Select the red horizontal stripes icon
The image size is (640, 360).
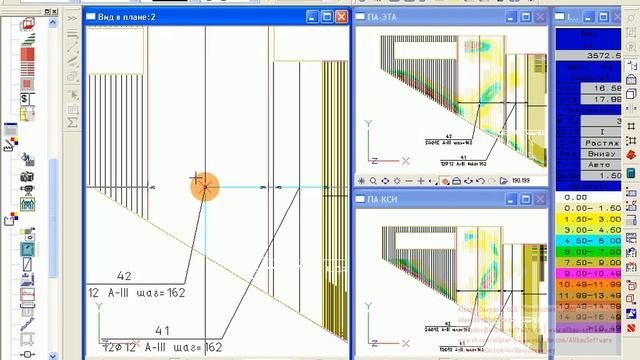tap(27, 68)
